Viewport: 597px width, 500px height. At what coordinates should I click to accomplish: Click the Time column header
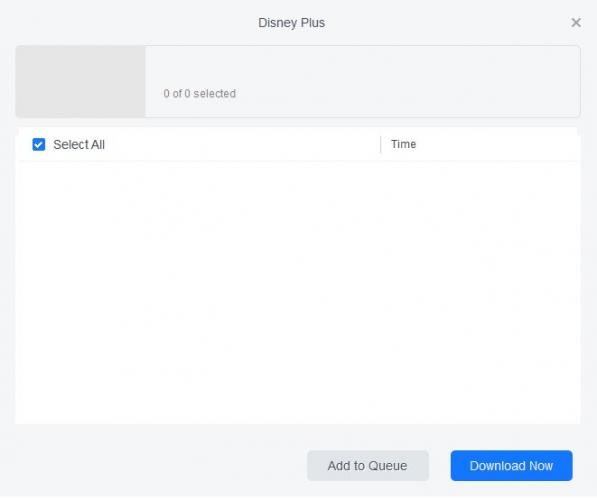tap(404, 144)
